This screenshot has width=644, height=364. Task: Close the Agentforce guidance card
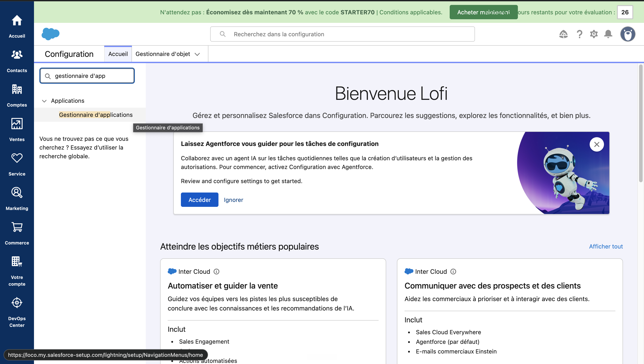point(597,144)
